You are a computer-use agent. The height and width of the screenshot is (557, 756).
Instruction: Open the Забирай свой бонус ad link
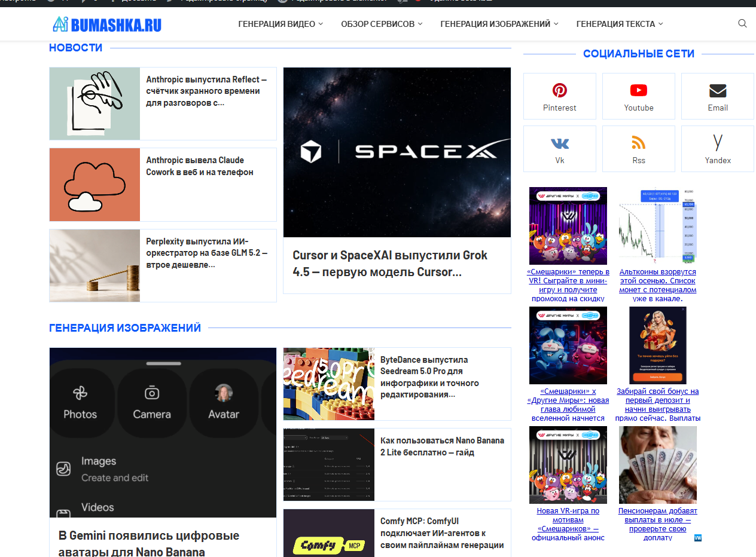pos(658,405)
